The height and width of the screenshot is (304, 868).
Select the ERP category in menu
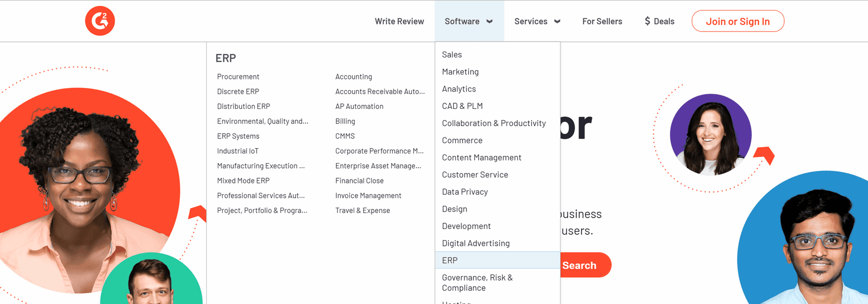click(450, 260)
